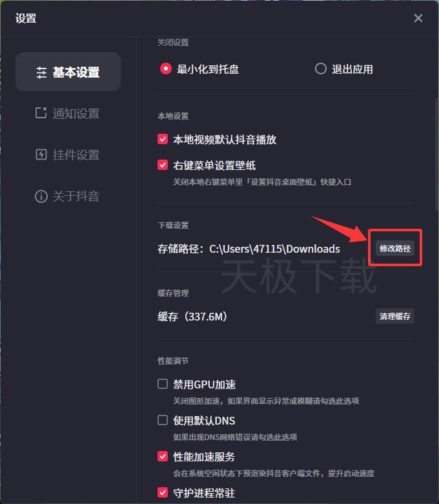Disable the 性能加速服务 checkbox
This screenshot has height=504, width=439.
pos(163,456)
